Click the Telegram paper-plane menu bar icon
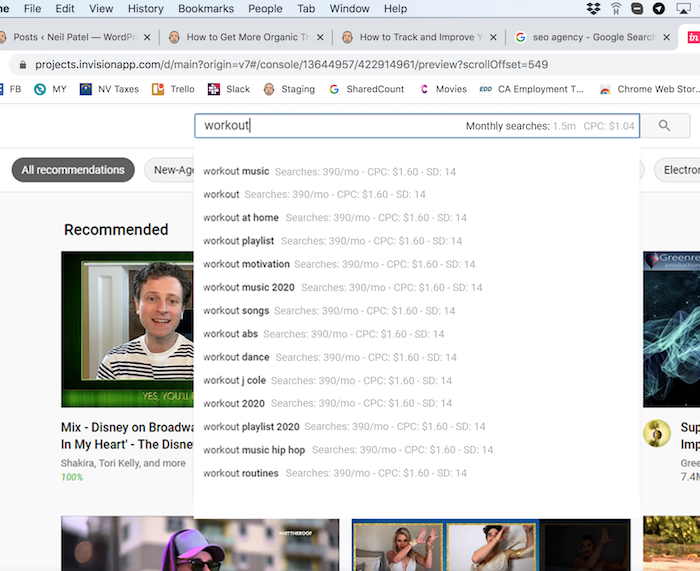 [659, 8]
